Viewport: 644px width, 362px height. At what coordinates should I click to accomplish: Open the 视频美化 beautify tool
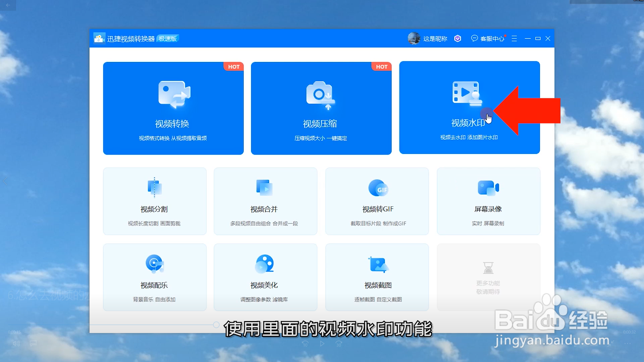pos(265,277)
